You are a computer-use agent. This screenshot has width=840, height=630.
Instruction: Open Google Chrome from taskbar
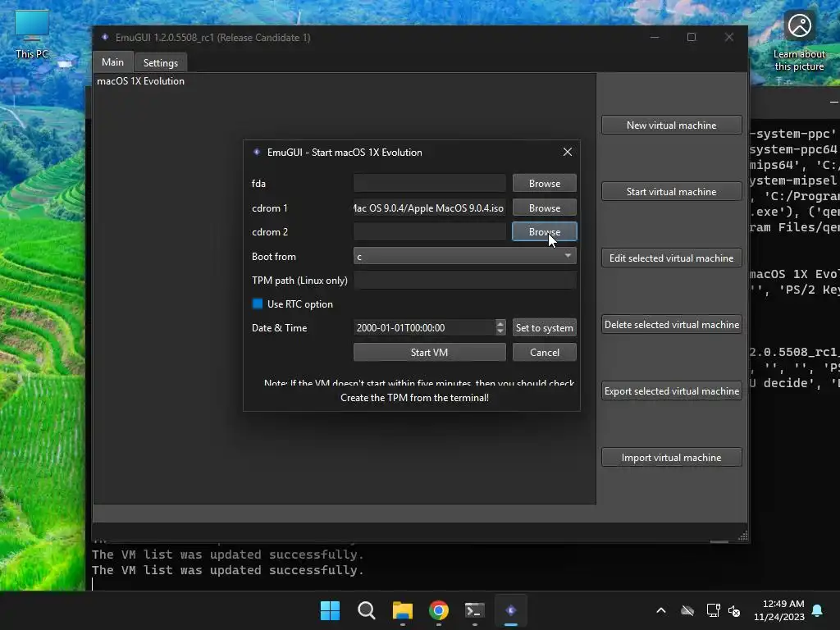[x=438, y=610]
